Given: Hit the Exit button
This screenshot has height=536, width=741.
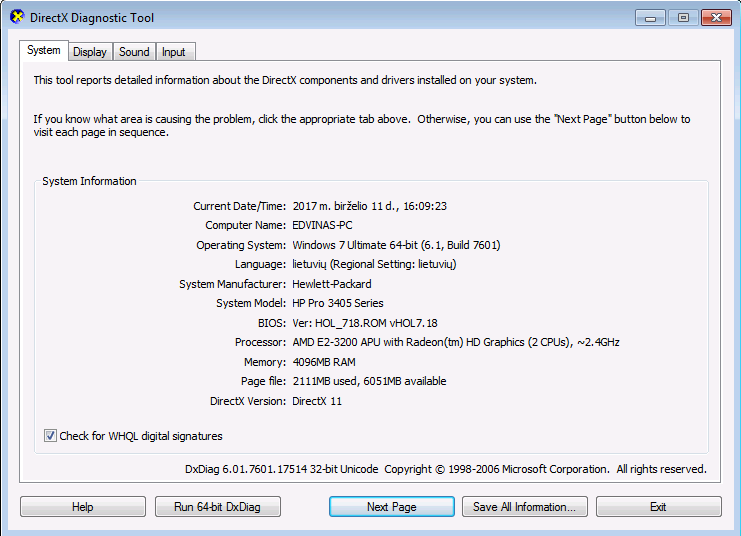Looking at the screenshot, I should (x=658, y=507).
